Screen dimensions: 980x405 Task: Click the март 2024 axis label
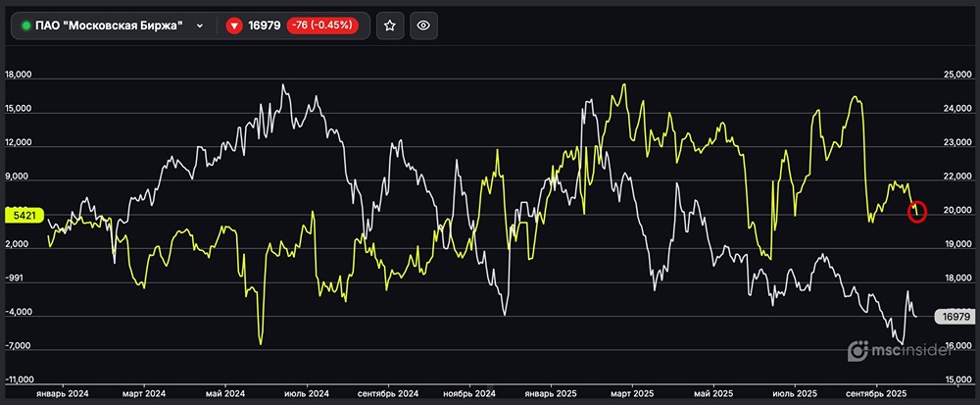[144, 394]
